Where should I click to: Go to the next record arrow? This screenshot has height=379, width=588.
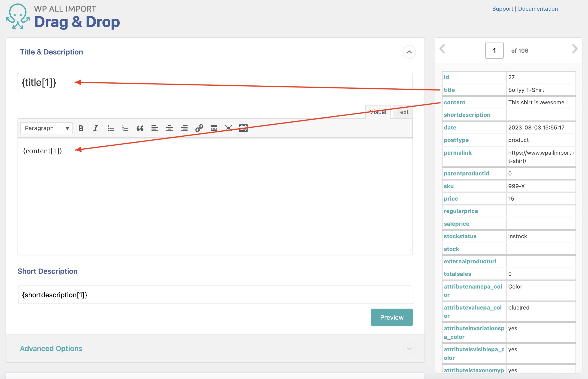coord(574,49)
